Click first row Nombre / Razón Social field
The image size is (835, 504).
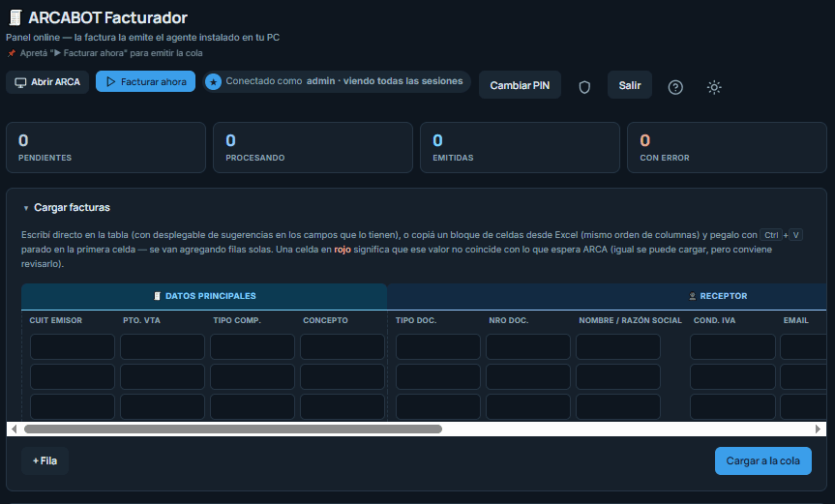(618, 347)
